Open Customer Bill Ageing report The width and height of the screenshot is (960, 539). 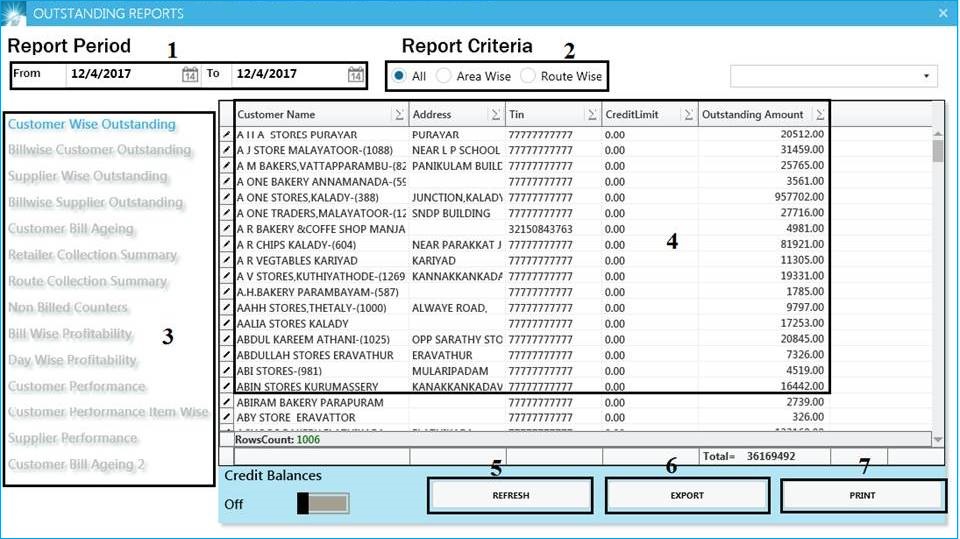(x=70, y=229)
